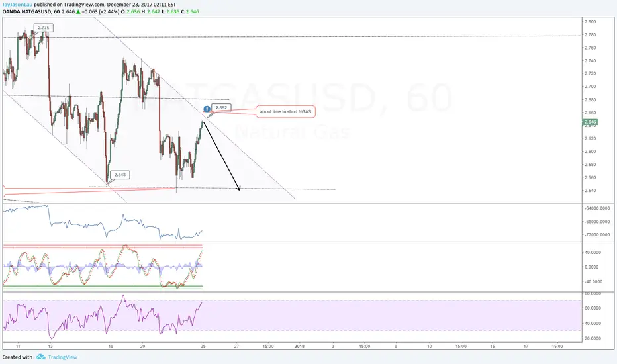Click the 60.0000 RSI axis value
The height and width of the screenshot is (364, 617).
tap(593, 308)
